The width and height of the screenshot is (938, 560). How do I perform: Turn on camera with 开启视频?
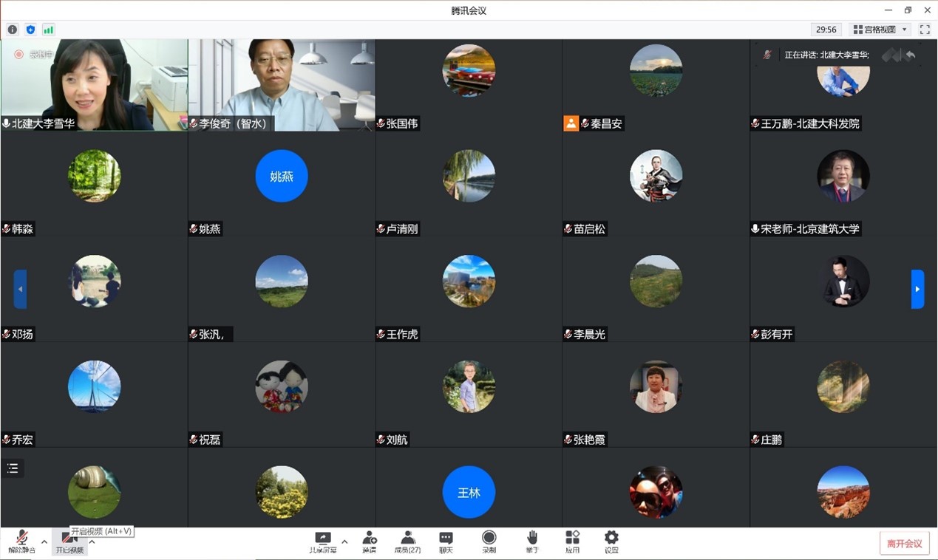point(69,543)
